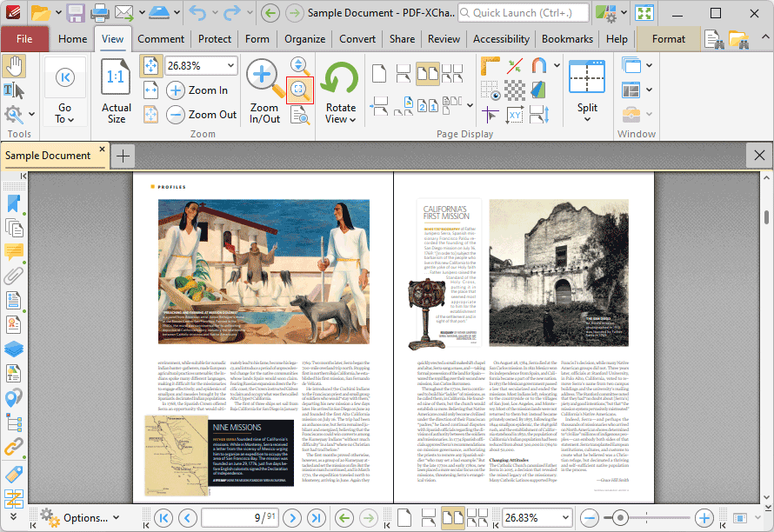Select the Loupe tool highlighted in red
Image resolution: width=774 pixels, height=532 pixels.
point(300,90)
